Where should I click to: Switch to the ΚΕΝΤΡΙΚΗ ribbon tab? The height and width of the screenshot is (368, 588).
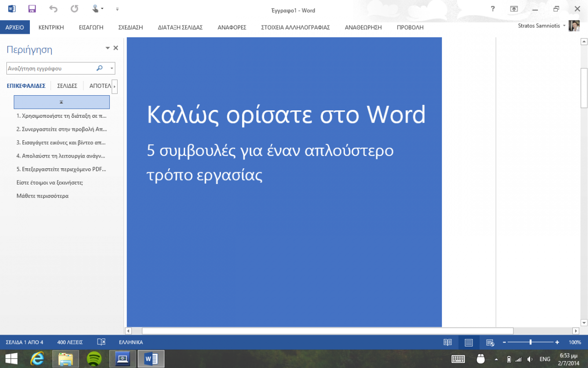click(x=51, y=27)
